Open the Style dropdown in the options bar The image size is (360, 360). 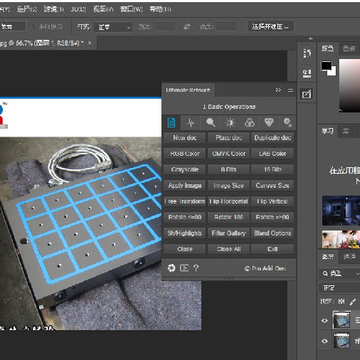tap(113, 27)
